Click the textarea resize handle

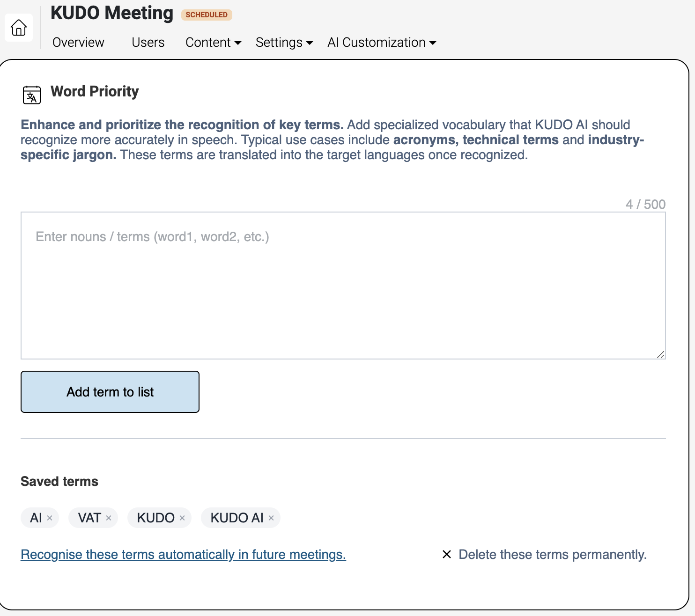click(x=660, y=354)
